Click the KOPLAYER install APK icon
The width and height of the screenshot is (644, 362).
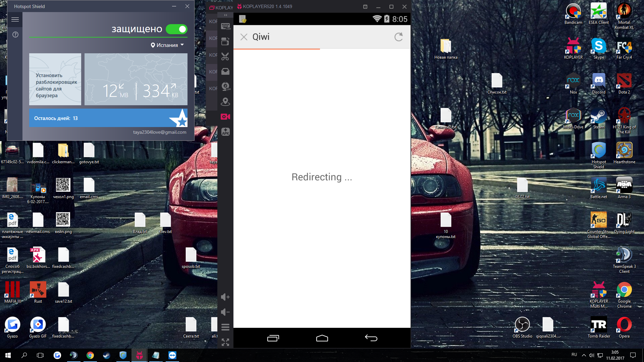tap(225, 132)
